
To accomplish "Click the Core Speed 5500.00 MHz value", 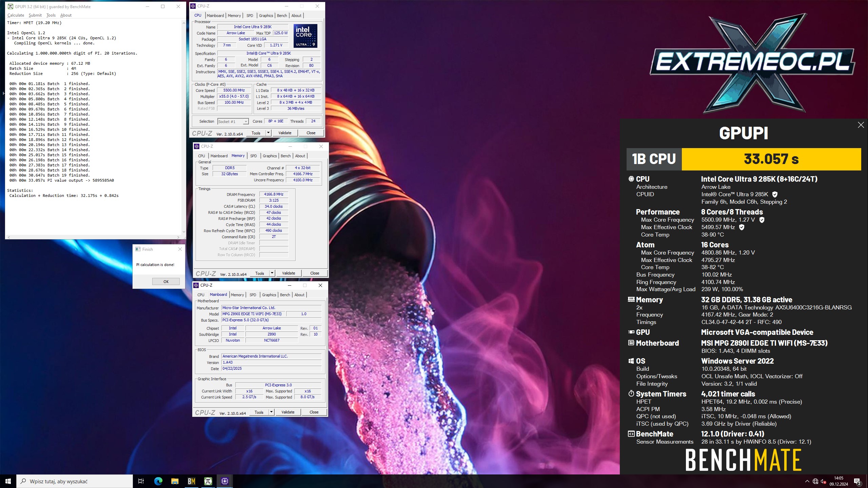I will 234,90.
